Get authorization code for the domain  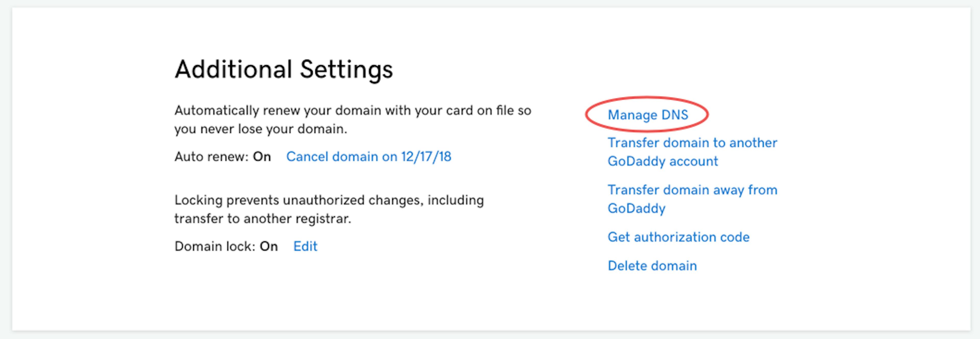pos(678,237)
